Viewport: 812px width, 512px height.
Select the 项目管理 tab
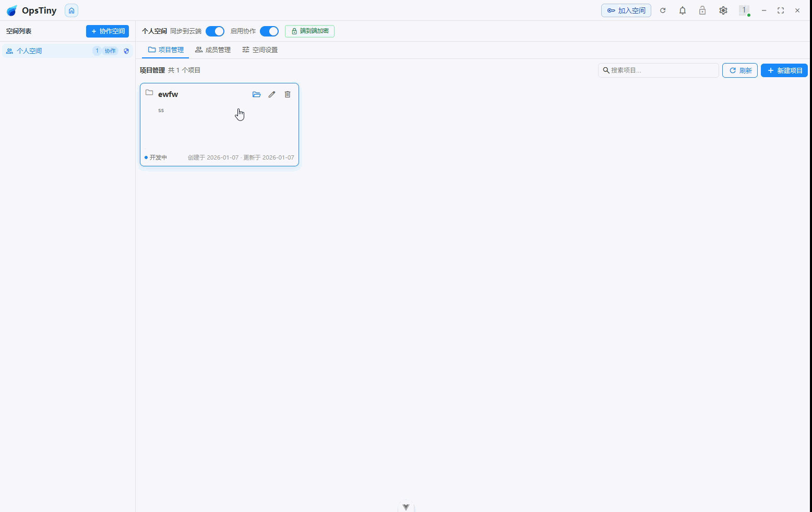coord(166,50)
